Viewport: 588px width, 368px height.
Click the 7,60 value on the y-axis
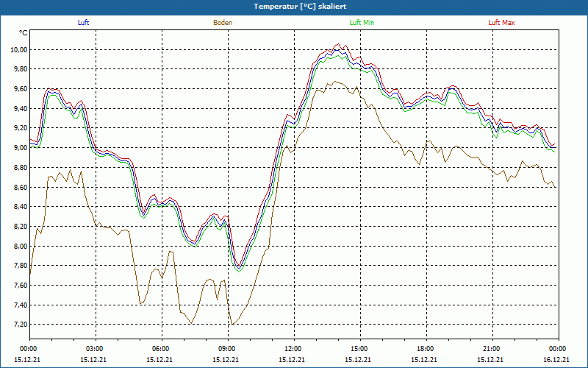[x=21, y=286]
